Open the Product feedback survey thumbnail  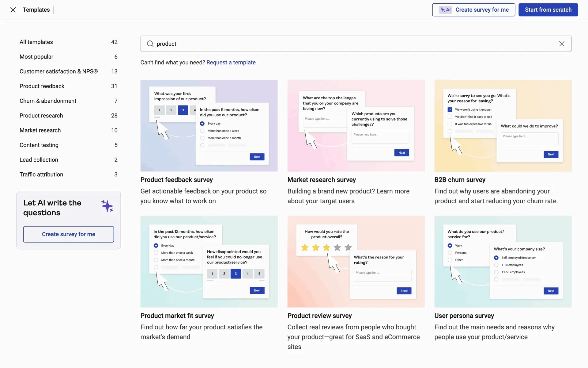[209, 125]
